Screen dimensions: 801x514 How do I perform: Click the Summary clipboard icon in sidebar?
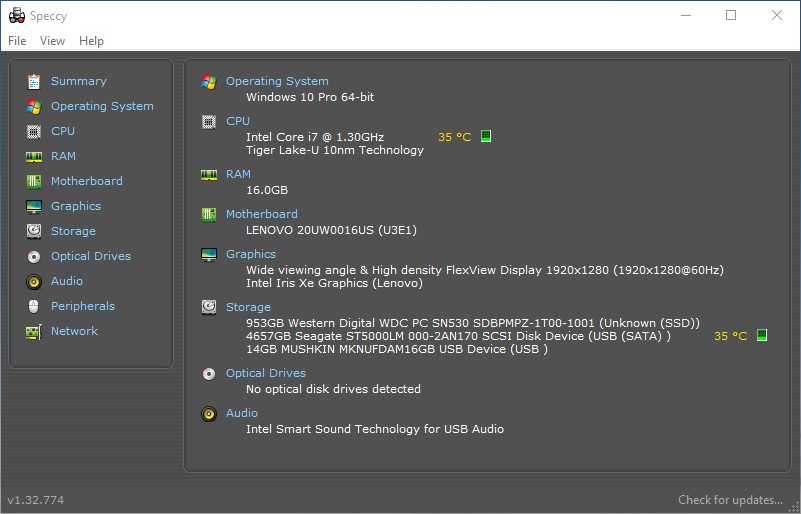click(x=34, y=82)
